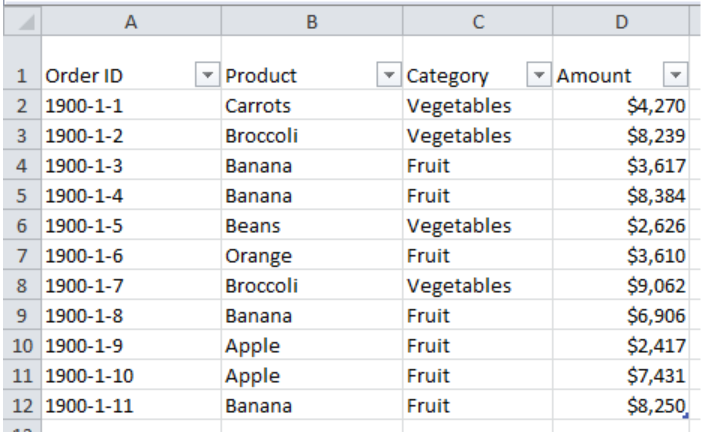Click the table resize handle at $8,250

tap(686, 416)
